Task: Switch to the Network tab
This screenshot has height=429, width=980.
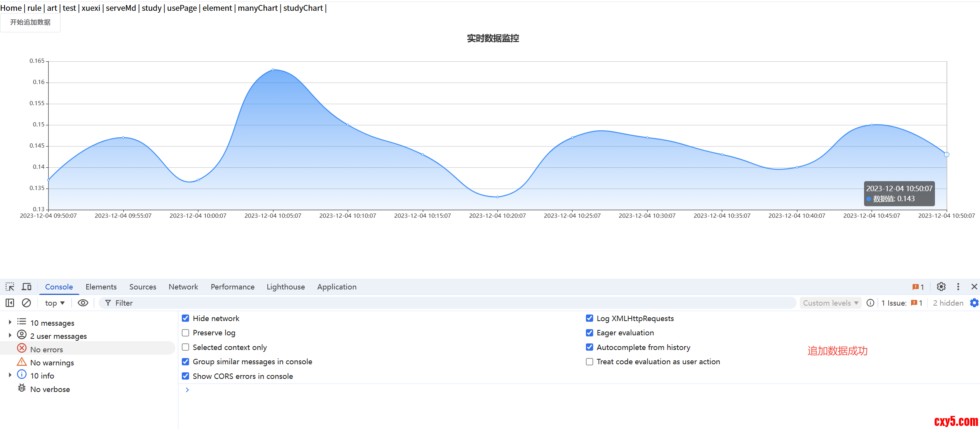Action: pyautogui.click(x=183, y=287)
